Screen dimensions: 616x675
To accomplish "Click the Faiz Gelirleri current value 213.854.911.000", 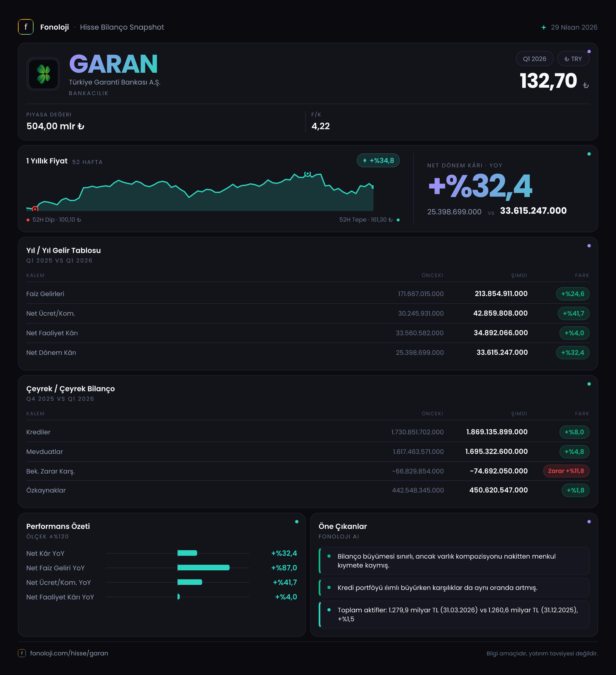I will point(501,294).
